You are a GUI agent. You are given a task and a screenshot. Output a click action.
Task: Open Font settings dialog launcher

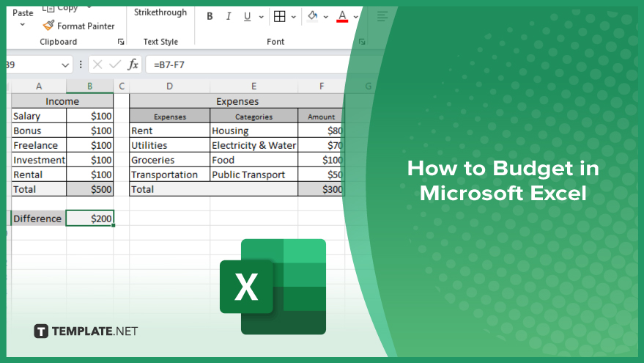click(362, 42)
